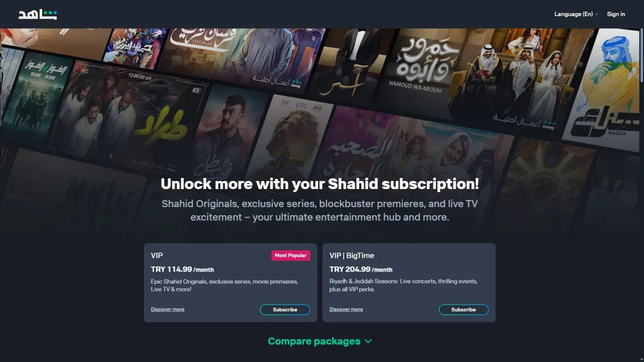This screenshot has width=644, height=362.
Task: Select the VIP package card title
Action: [157, 255]
